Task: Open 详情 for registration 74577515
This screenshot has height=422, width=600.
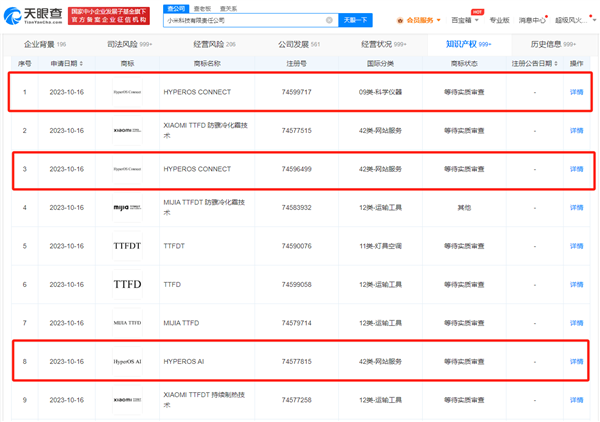Action: coord(576,130)
